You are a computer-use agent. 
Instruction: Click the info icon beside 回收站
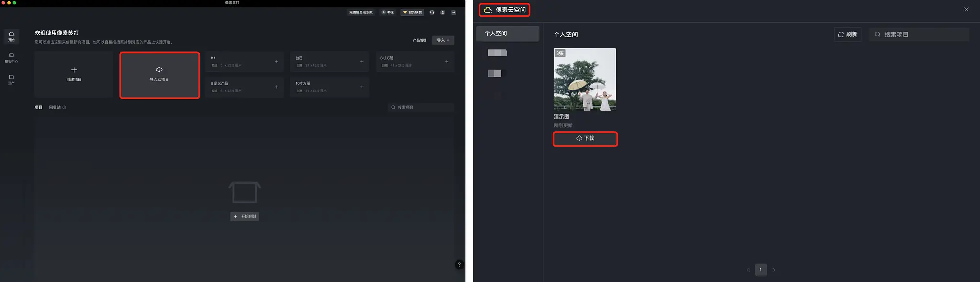click(x=64, y=108)
